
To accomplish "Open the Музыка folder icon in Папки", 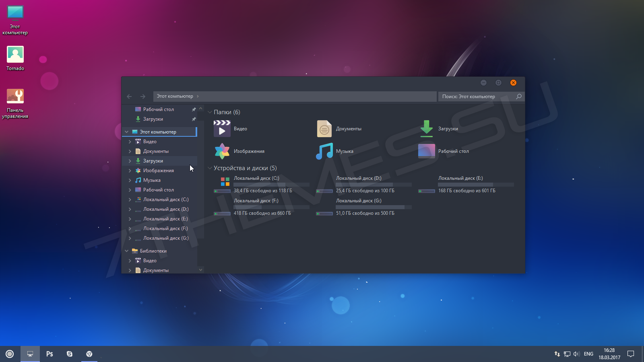I will [x=324, y=151].
